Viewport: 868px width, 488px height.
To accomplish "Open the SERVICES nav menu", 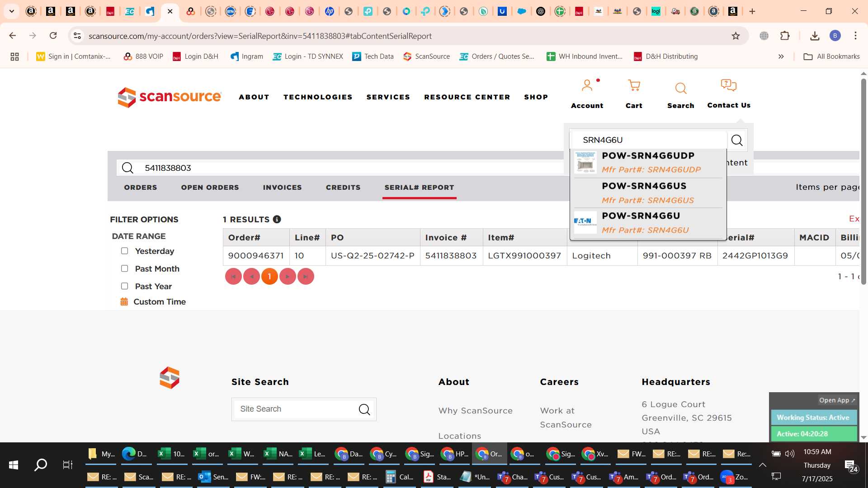I will coord(388,97).
